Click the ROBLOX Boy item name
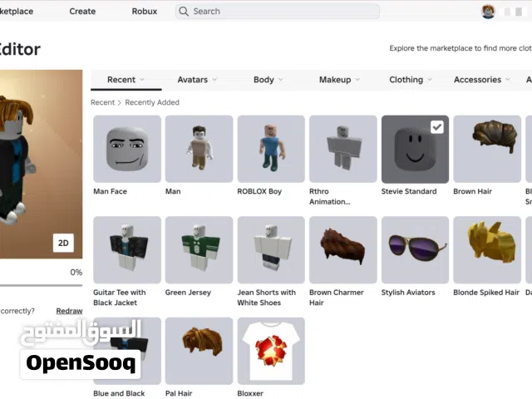This screenshot has width=532, height=399. click(x=259, y=191)
